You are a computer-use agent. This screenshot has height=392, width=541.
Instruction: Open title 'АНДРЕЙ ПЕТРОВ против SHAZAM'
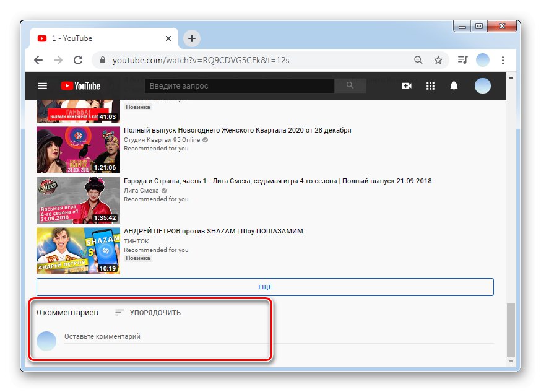213,231
